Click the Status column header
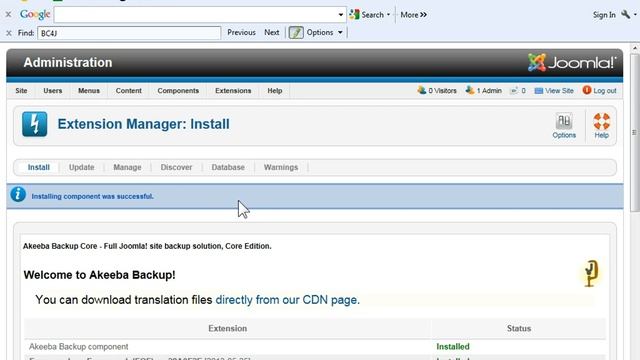Image resolution: width=640 pixels, height=360 pixels. pyautogui.click(x=519, y=329)
